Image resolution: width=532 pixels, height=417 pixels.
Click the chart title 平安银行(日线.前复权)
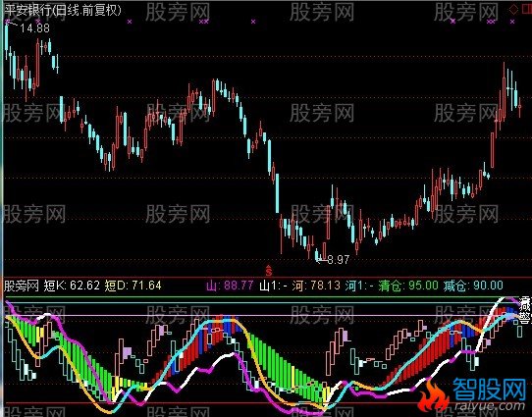click(x=63, y=10)
